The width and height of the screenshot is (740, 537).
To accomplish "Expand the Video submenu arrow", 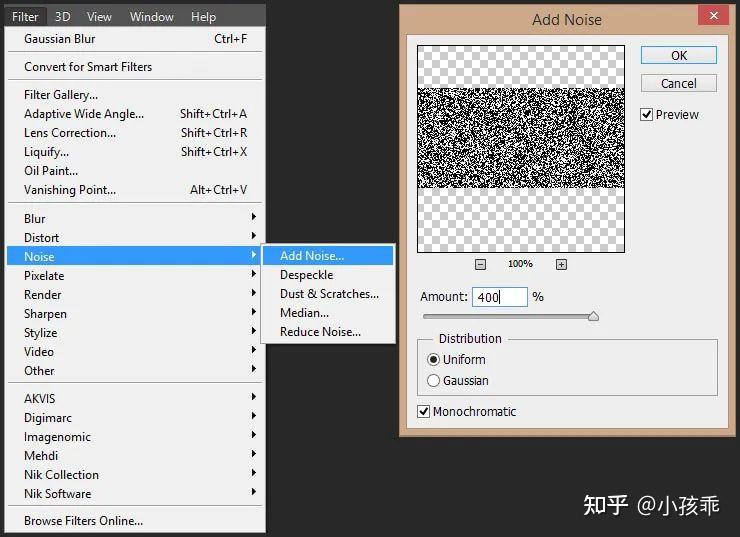I will tap(253, 350).
